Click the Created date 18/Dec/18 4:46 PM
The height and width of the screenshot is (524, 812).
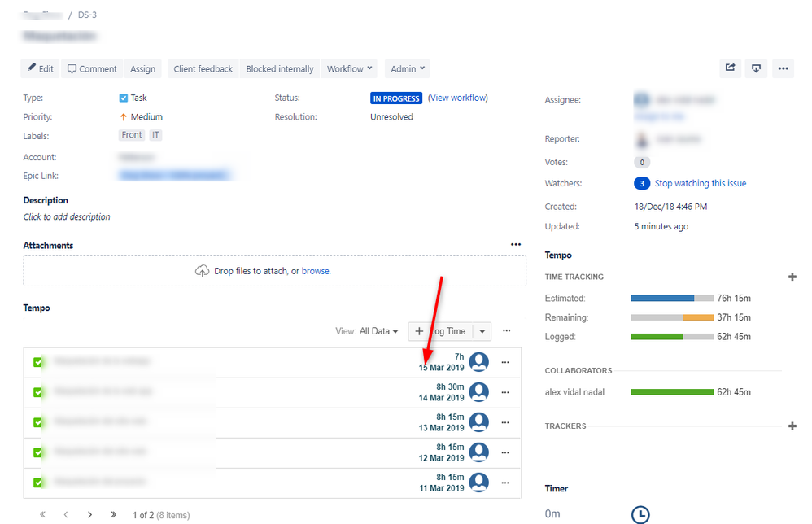coord(670,207)
